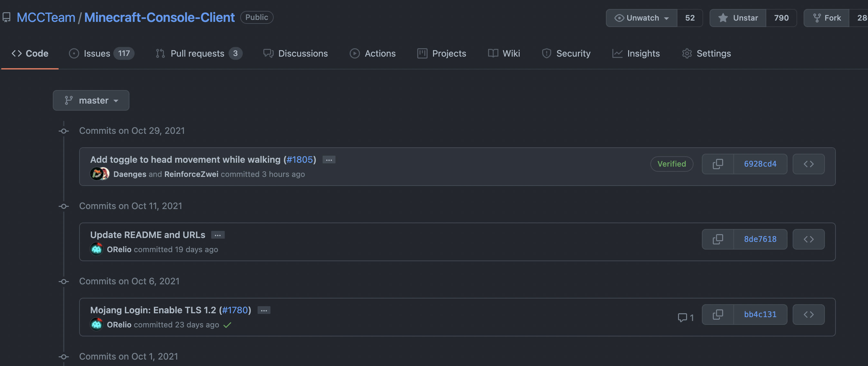Open comments on Mojang Login commit
This screenshot has height=366, width=868.
[686, 317]
